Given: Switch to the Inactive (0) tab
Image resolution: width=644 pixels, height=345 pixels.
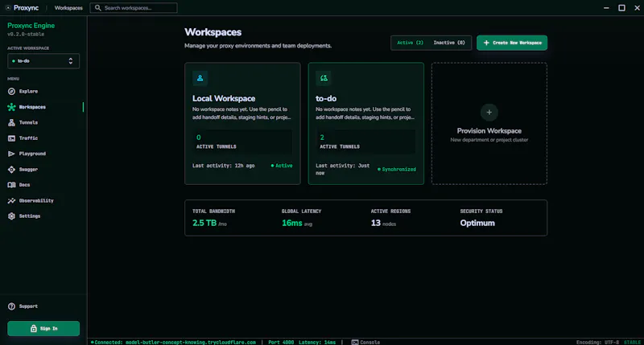Looking at the screenshot, I should pyautogui.click(x=449, y=43).
